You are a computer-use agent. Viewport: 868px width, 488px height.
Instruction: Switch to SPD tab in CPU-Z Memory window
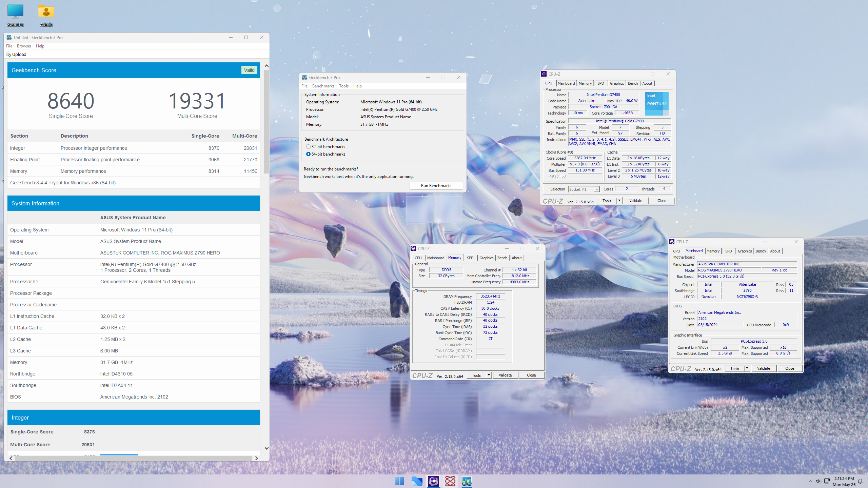(x=470, y=258)
